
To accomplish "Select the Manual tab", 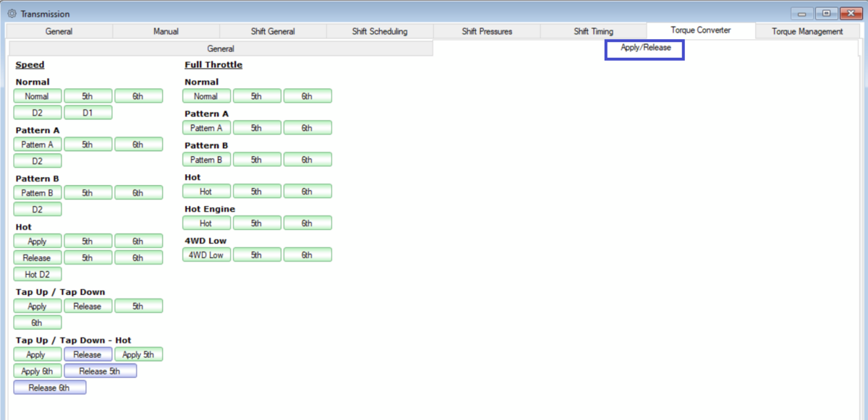I will tap(166, 31).
